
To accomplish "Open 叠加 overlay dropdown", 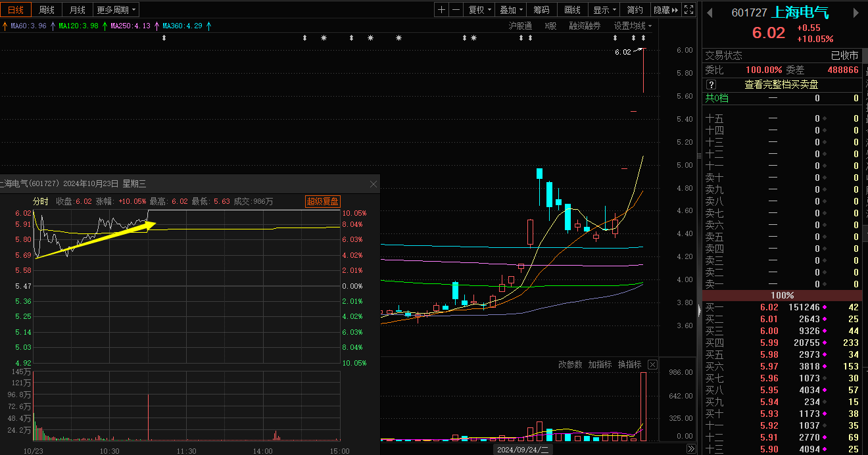I will point(511,10).
